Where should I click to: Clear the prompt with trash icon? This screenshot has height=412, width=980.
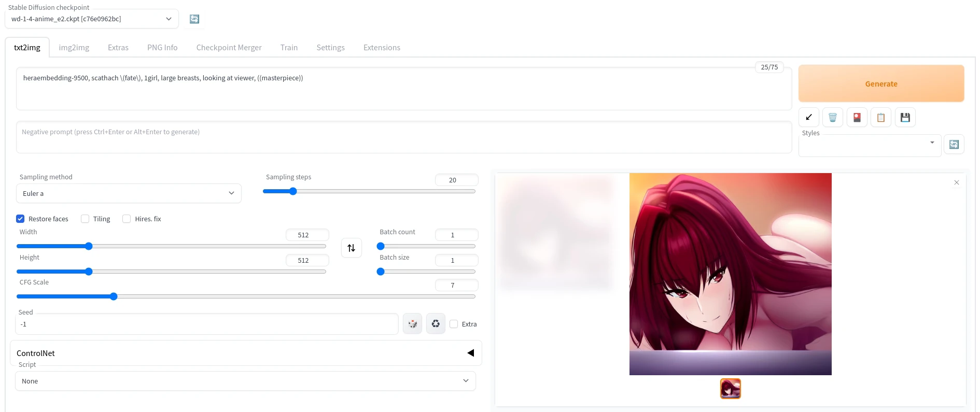coord(833,118)
